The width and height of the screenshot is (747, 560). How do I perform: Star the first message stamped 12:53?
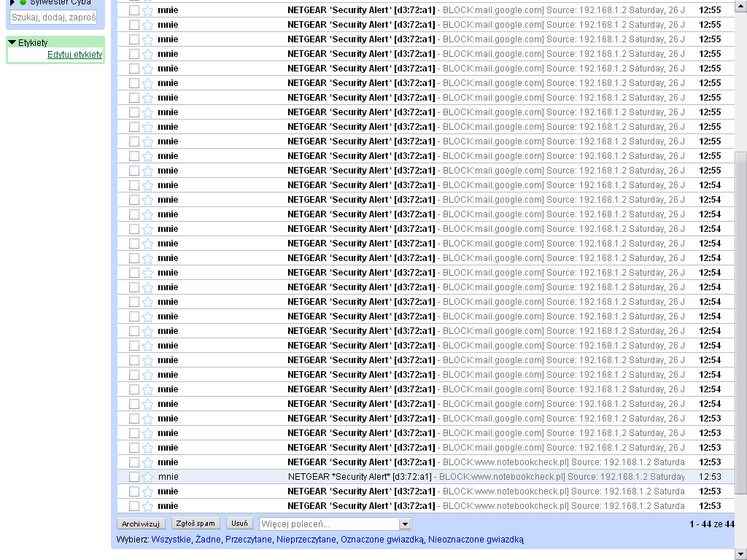click(147, 419)
